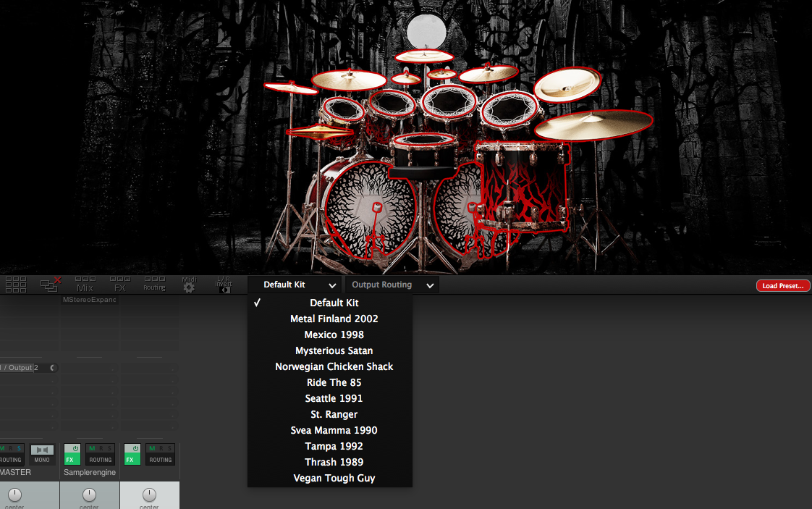
Task: Open Midi settings gear
Action: [189, 285]
